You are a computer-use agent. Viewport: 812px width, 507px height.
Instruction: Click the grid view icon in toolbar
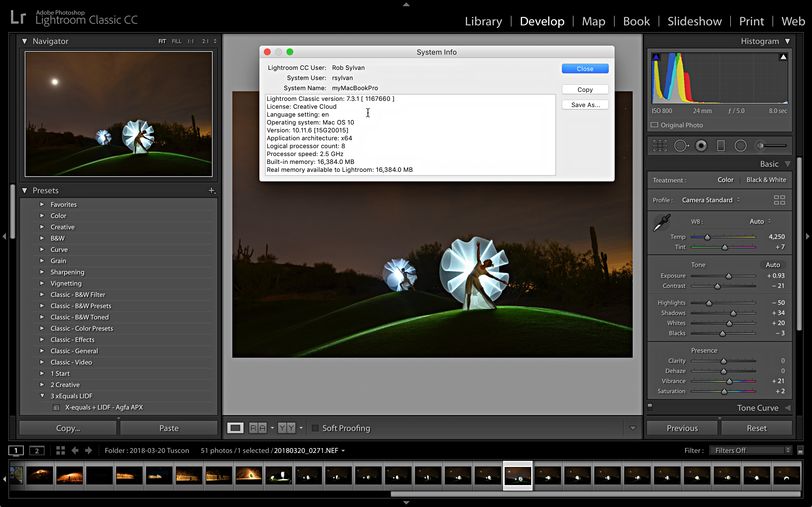60,450
